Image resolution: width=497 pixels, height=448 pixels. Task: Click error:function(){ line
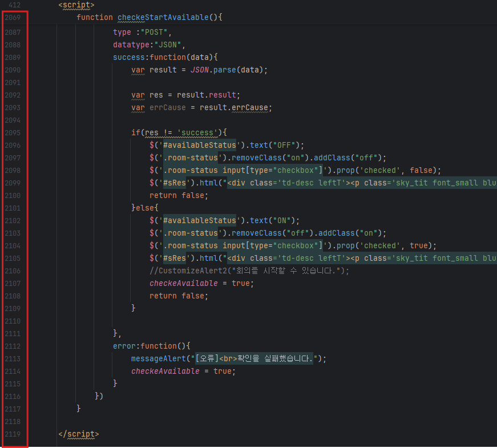point(152,346)
